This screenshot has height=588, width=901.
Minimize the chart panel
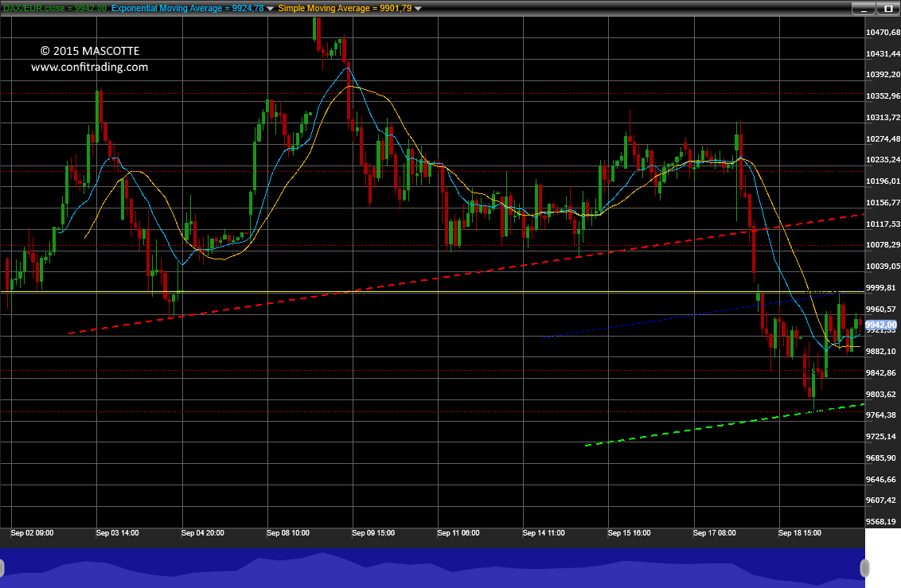(x=863, y=9)
